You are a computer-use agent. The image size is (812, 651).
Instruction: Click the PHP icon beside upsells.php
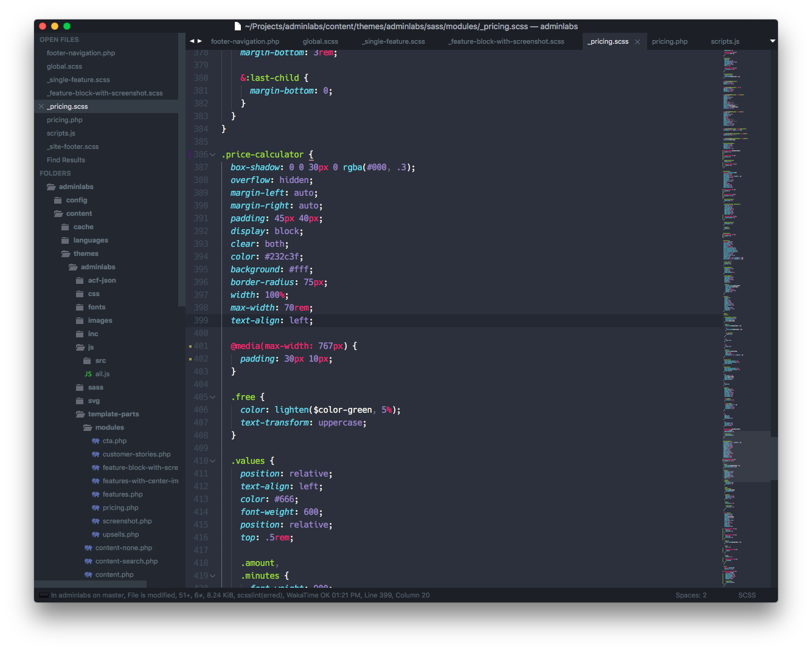(95, 534)
